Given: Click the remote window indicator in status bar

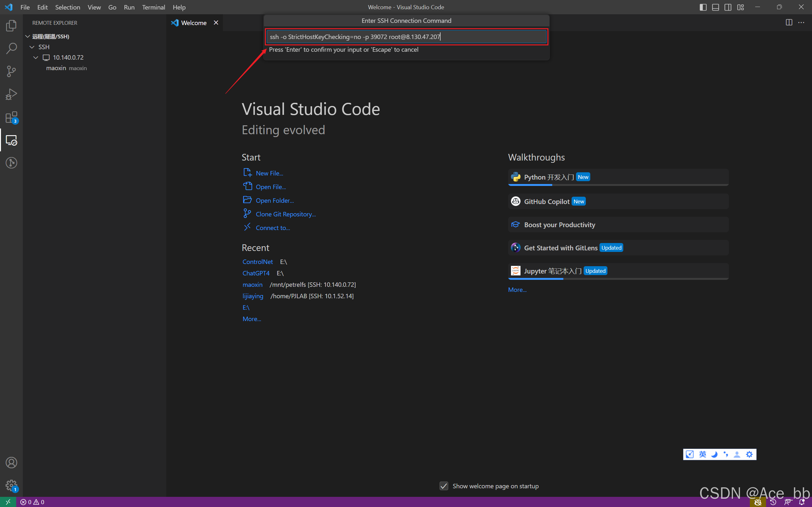Looking at the screenshot, I should [x=8, y=502].
